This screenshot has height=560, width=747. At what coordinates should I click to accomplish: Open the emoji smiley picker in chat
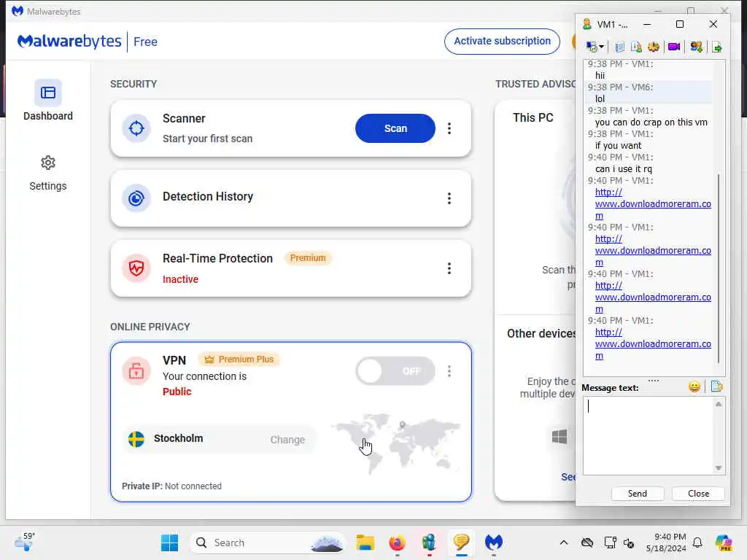pyautogui.click(x=694, y=386)
